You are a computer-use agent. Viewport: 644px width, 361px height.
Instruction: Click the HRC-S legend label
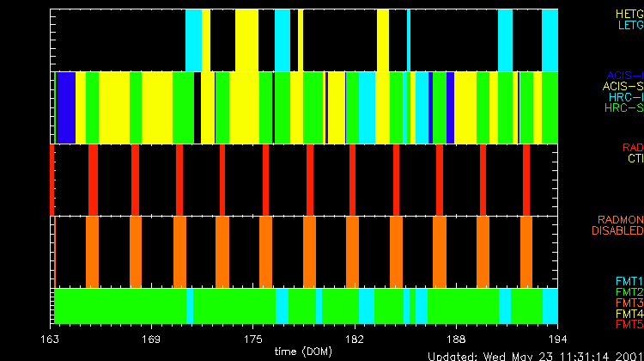pyautogui.click(x=623, y=108)
